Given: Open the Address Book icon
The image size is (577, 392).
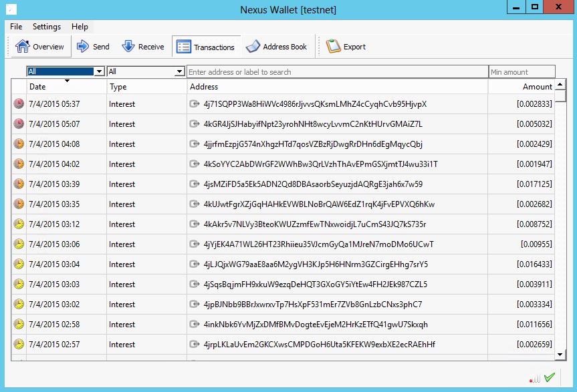Looking at the screenshot, I should [x=253, y=46].
